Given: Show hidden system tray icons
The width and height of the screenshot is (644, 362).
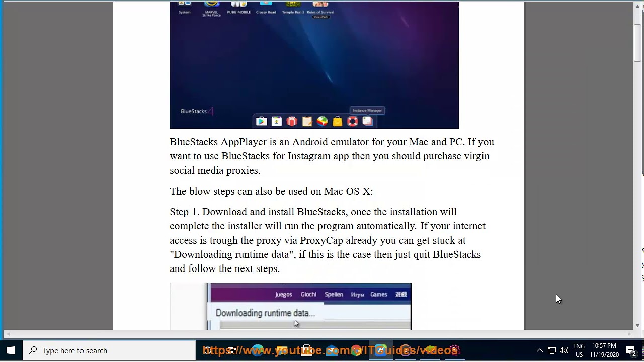Looking at the screenshot, I should pos(539,350).
